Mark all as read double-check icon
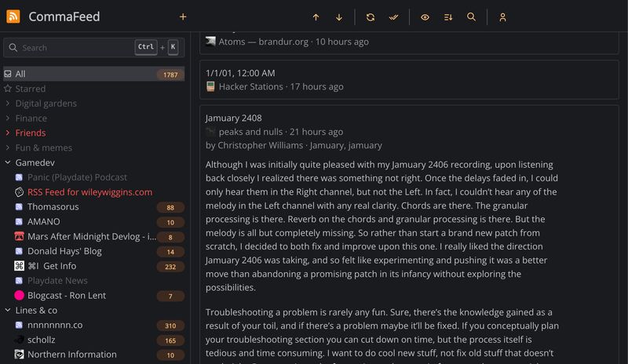The height and width of the screenshot is (364, 628). (x=394, y=17)
